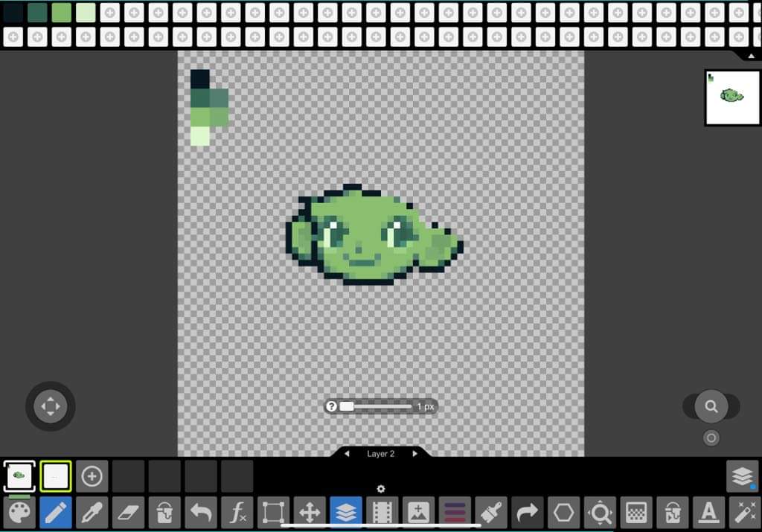Select the Pencil drawing tool
This screenshot has height=532, width=762.
(x=55, y=512)
